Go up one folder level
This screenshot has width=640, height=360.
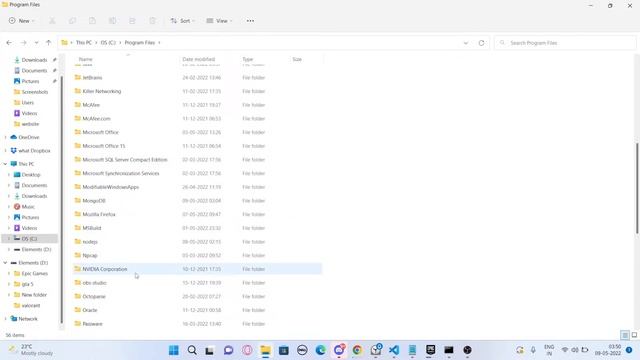click(x=49, y=42)
